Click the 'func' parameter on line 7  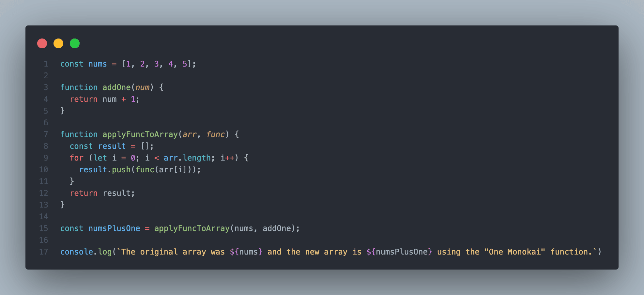[x=216, y=134]
